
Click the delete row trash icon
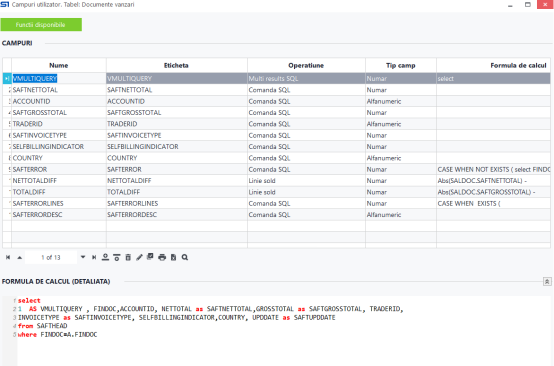pyautogui.click(x=128, y=258)
